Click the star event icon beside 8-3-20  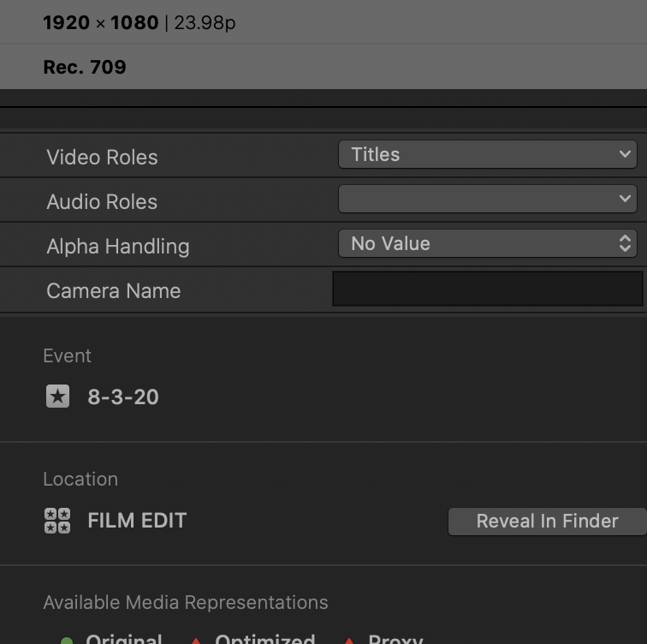pyautogui.click(x=57, y=397)
